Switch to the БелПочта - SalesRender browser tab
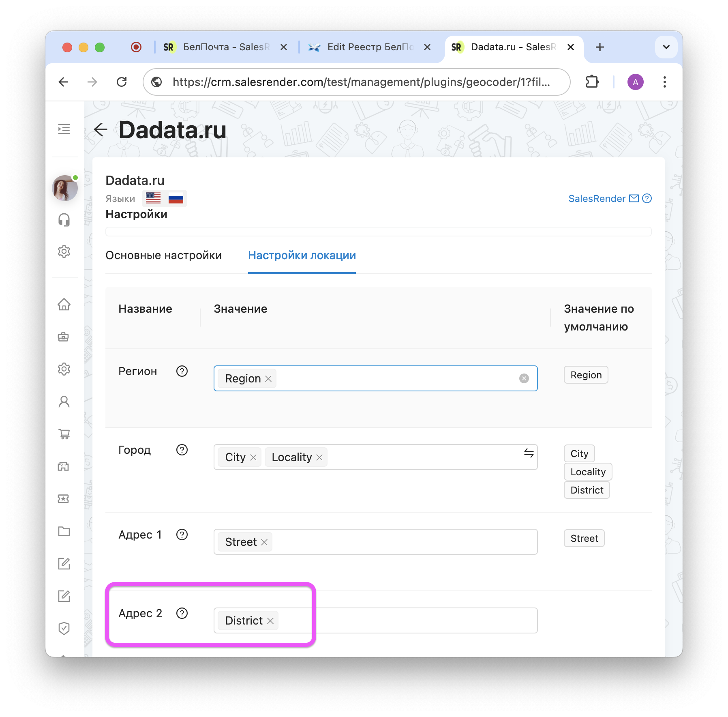This screenshot has height=717, width=728. click(x=226, y=47)
